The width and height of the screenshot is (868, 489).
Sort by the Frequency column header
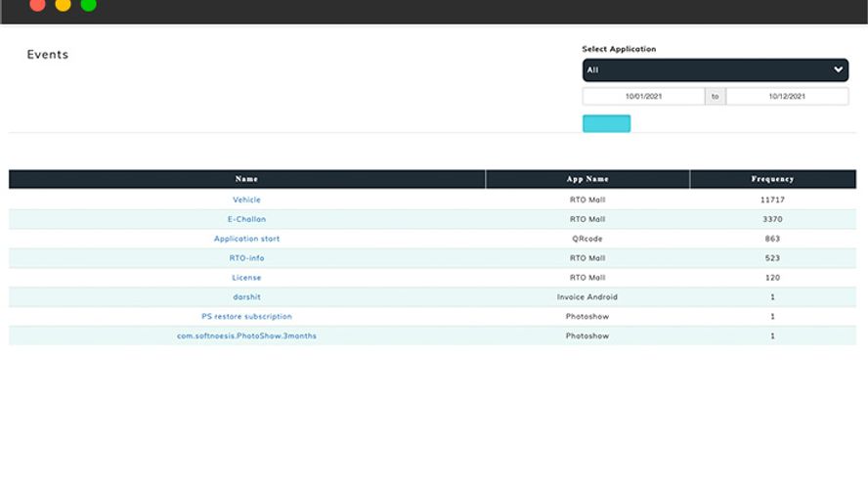point(772,179)
